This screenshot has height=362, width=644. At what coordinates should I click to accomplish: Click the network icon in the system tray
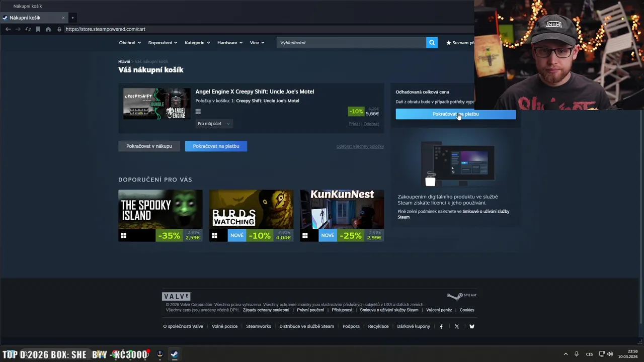(602, 354)
